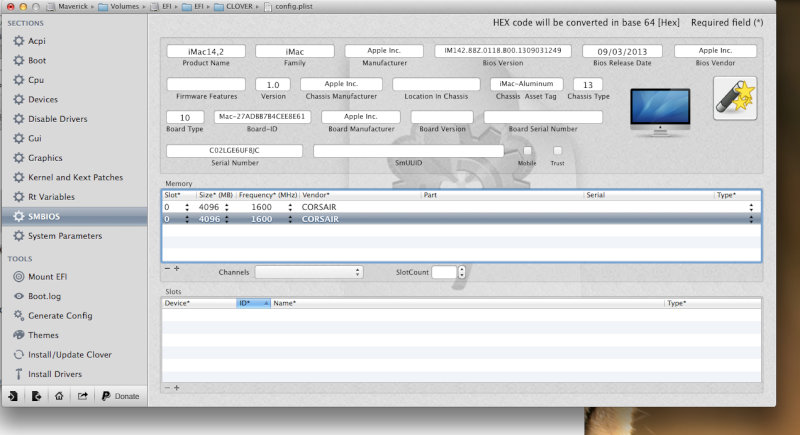Click Maverick in title path bar
Image resolution: width=800 pixels, height=435 pixels.
coord(67,7)
